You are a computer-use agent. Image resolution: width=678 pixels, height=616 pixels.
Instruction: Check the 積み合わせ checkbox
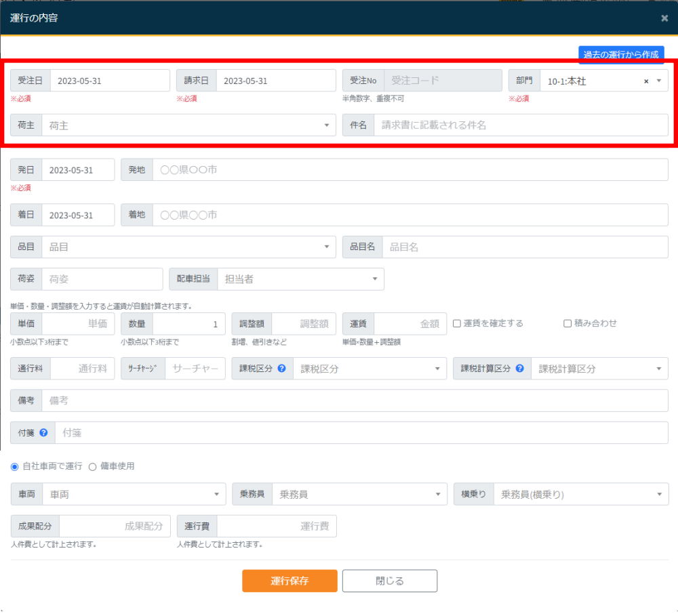point(567,323)
